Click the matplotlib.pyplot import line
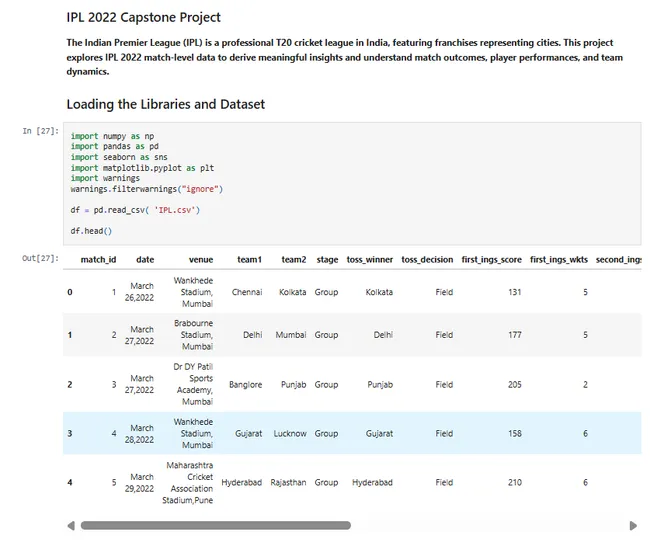The width and height of the screenshot is (650, 546). tap(142, 168)
